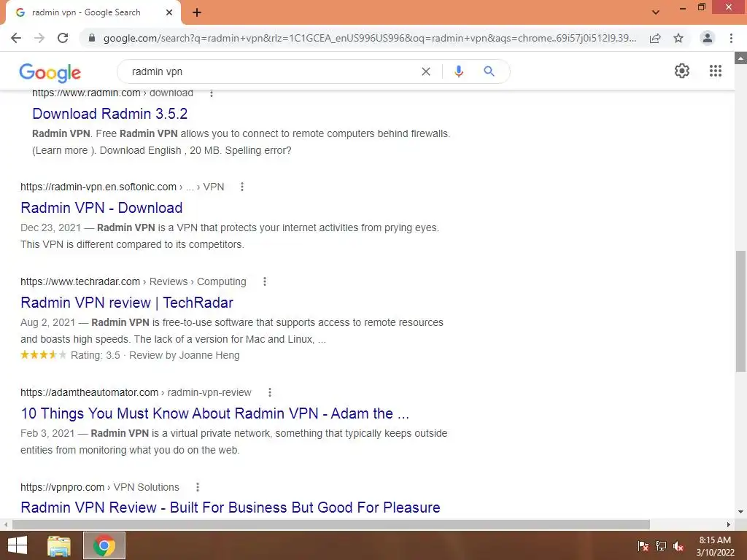
Task: Open taskbar clock showing 8:15 AM
Action: point(715,546)
